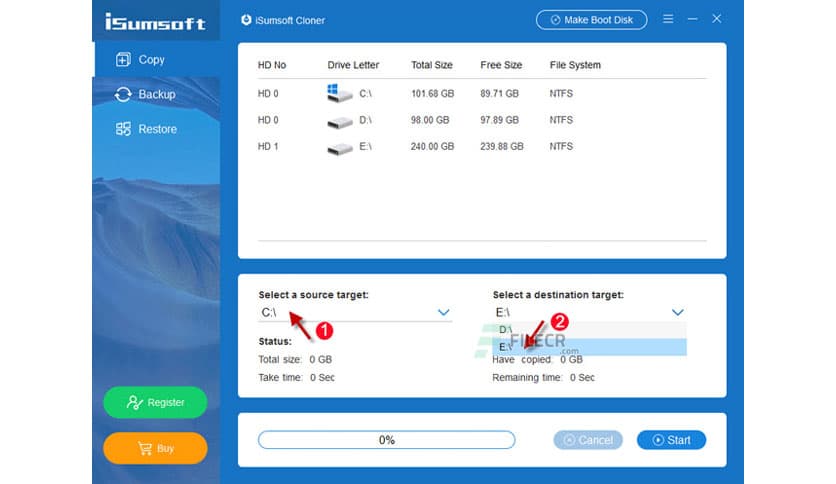Expand the source target dropdown arrow
Screen dimensions: 836x484
pos(444,312)
